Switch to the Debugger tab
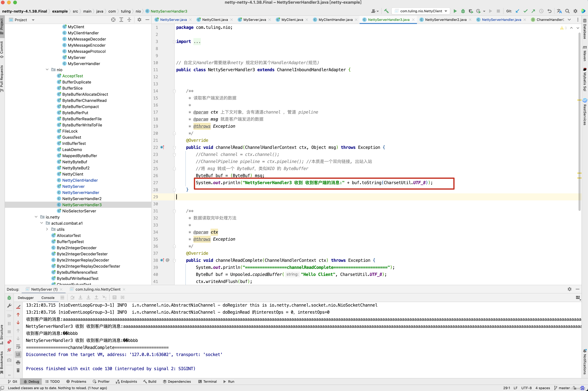The image size is (588, 391). point(26,298)
